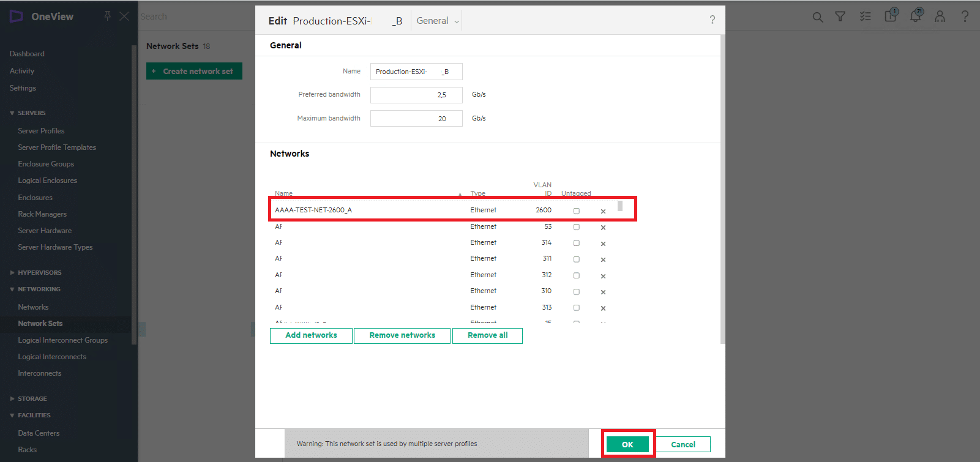
Task: Click Remove networks button
Action: 402,335
